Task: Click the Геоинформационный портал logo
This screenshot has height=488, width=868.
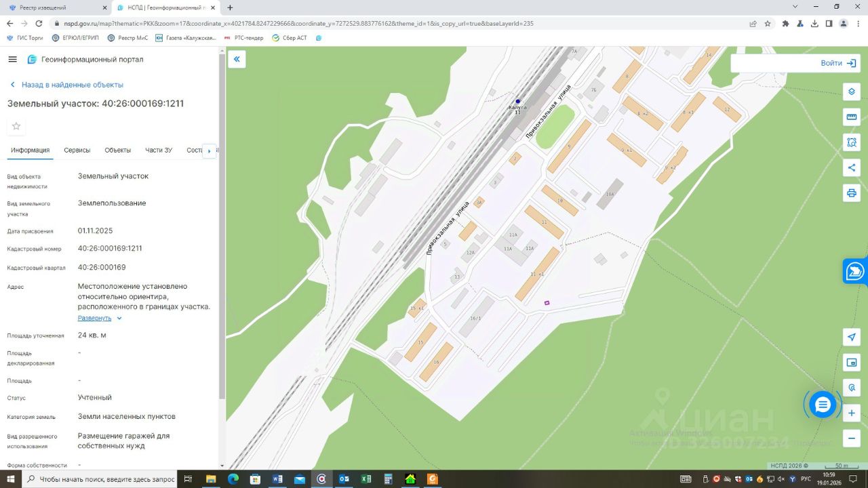Action: click(85, 60)
